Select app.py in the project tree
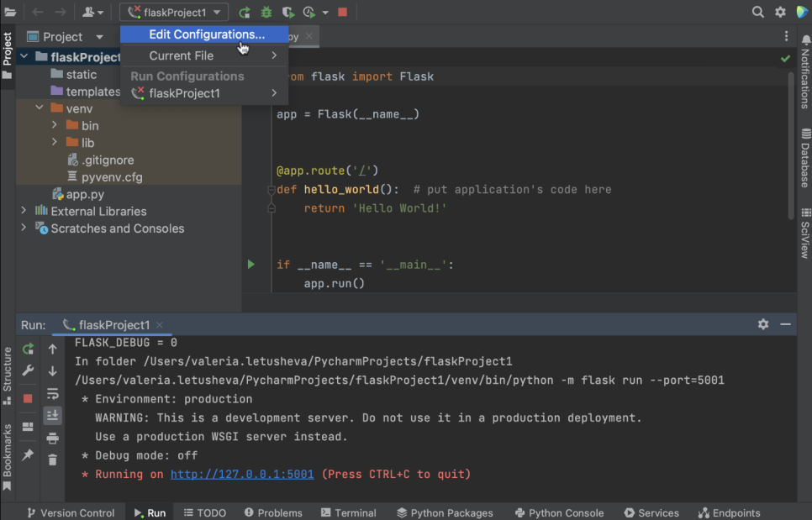The image size is (812, 520). [85, 194]
